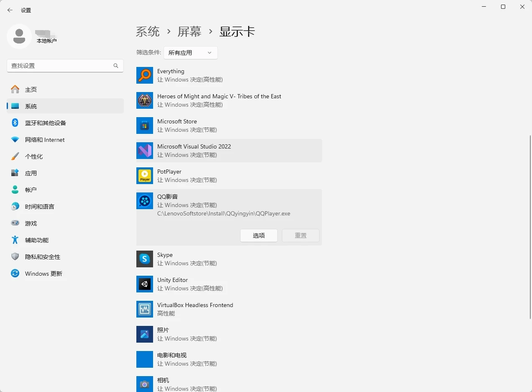Click the 蓝牙和其他设备 Bluetooth icon
532x392 pixels.
click(15, 123)
